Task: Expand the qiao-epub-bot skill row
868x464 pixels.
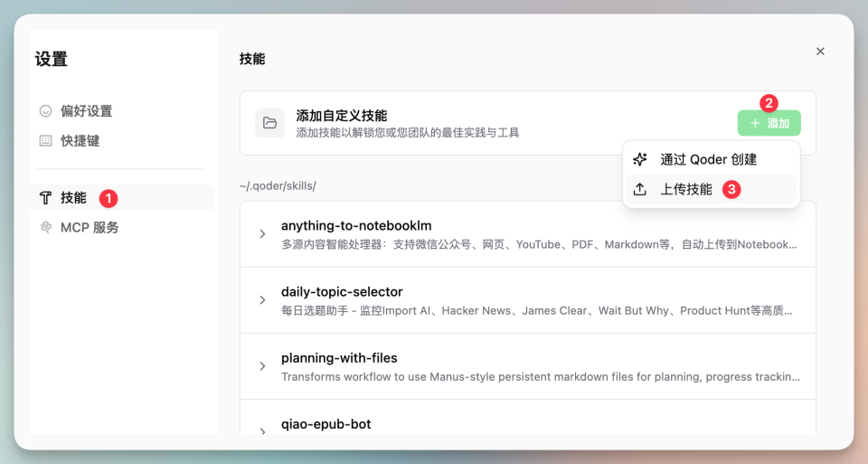Action: coord(262,431)
